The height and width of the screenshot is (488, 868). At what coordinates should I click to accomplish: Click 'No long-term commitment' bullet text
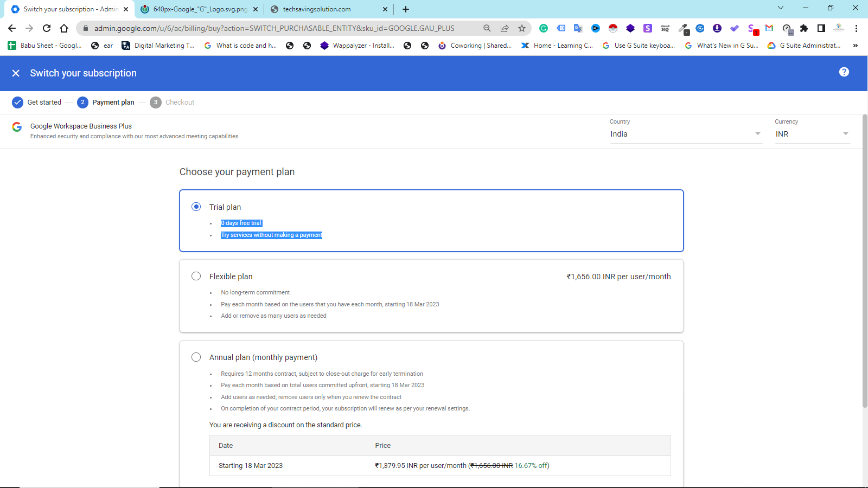[x=255, y=292]
